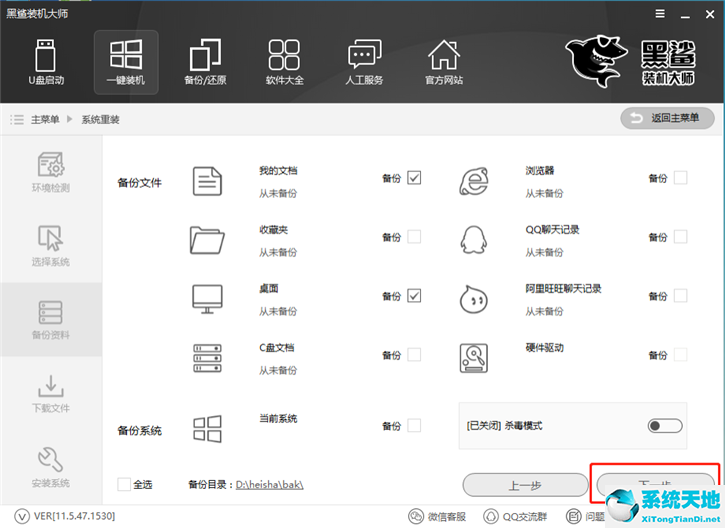Check backup for 当前系统
This screenshot has height=528, width=725.
click(x=414, y=425)
